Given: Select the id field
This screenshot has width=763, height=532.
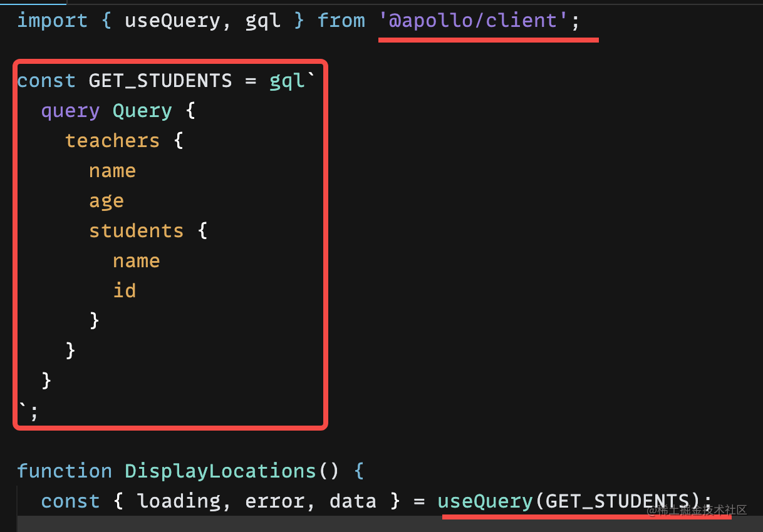Looking at the screenshot, I should coord(124,291).
